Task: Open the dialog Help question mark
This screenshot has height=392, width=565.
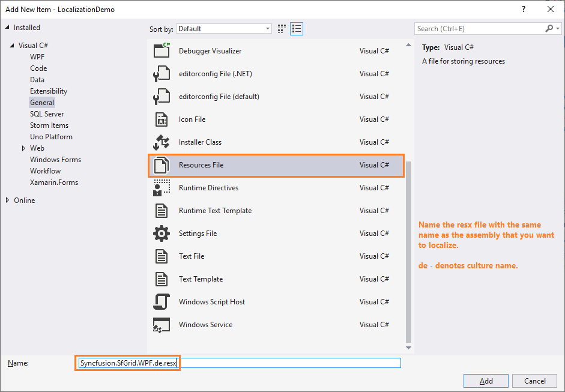Action: click(524, 10)
